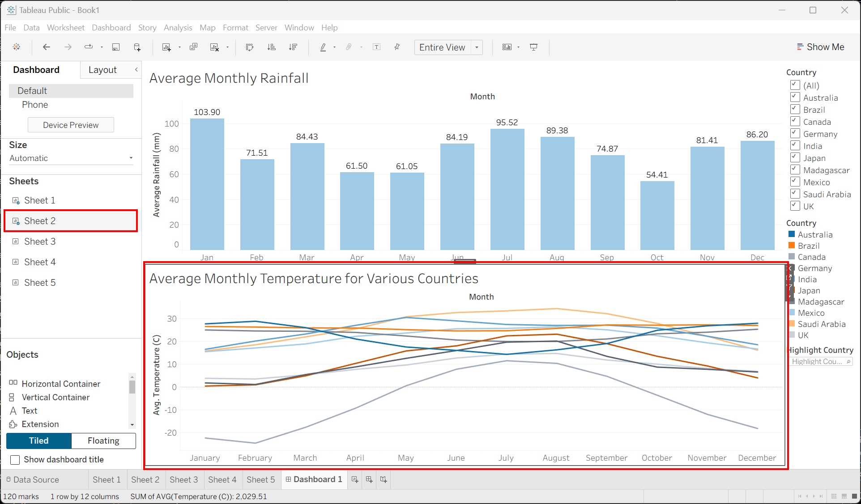Uncheck Australia in the Country filter
Screen dimensions: 861x504
click(x=795, y=97)
